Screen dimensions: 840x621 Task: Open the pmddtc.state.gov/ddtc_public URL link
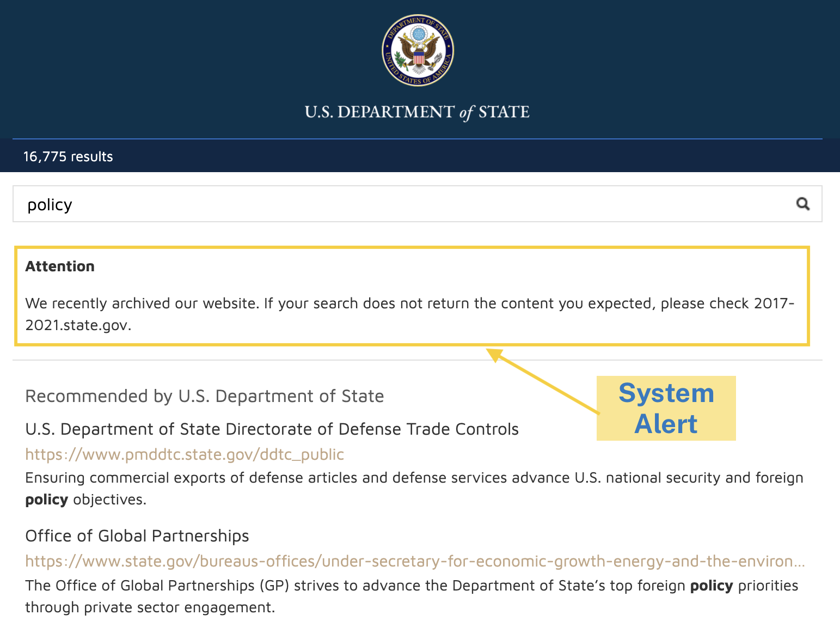tap(185, 454)
